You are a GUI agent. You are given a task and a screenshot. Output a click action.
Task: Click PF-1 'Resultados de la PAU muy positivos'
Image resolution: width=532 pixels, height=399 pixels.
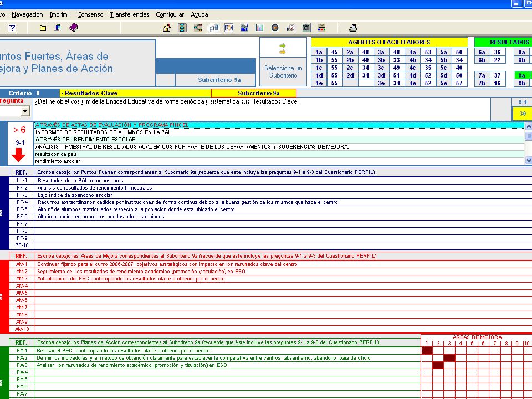coord(283,181)
